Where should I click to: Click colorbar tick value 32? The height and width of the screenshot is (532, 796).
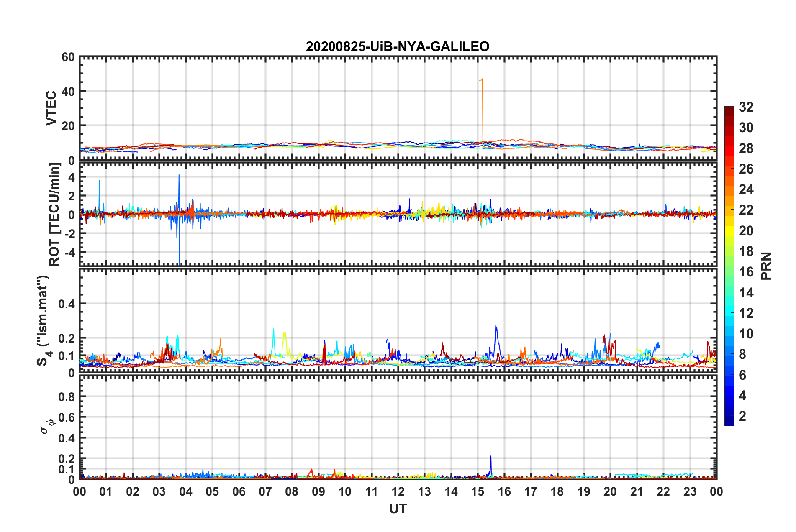746,107
